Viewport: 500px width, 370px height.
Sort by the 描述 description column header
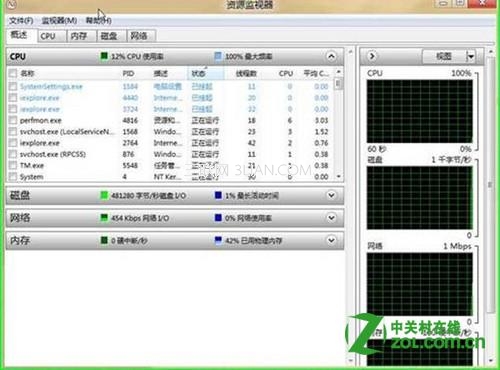(161, 73)
